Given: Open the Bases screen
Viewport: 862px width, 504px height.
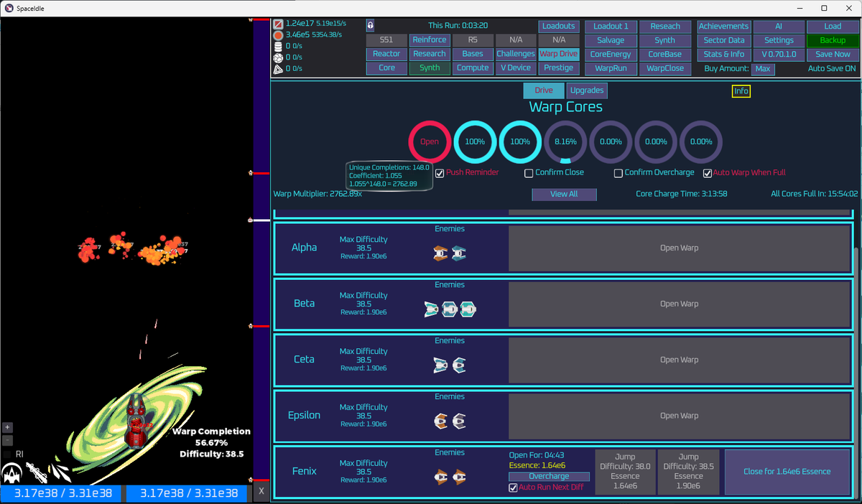Looking at the screenshot, I should (x=473, y=54).
